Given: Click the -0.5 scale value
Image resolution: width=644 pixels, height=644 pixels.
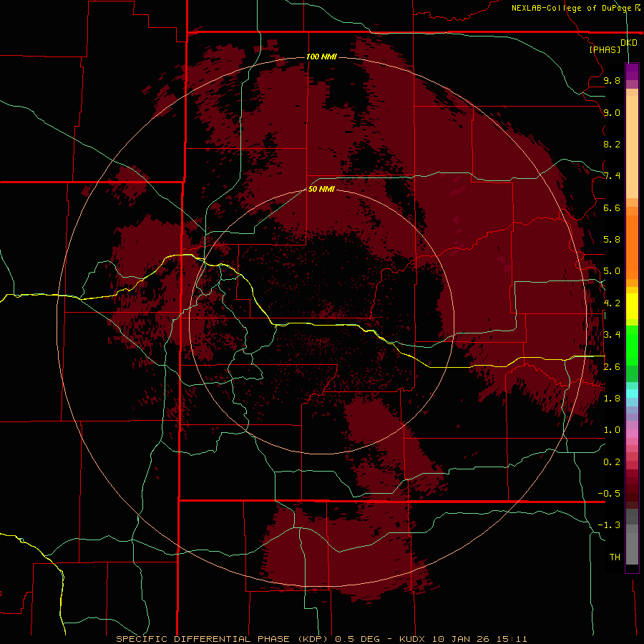Looking at the screenshot, I should (609, 493).
